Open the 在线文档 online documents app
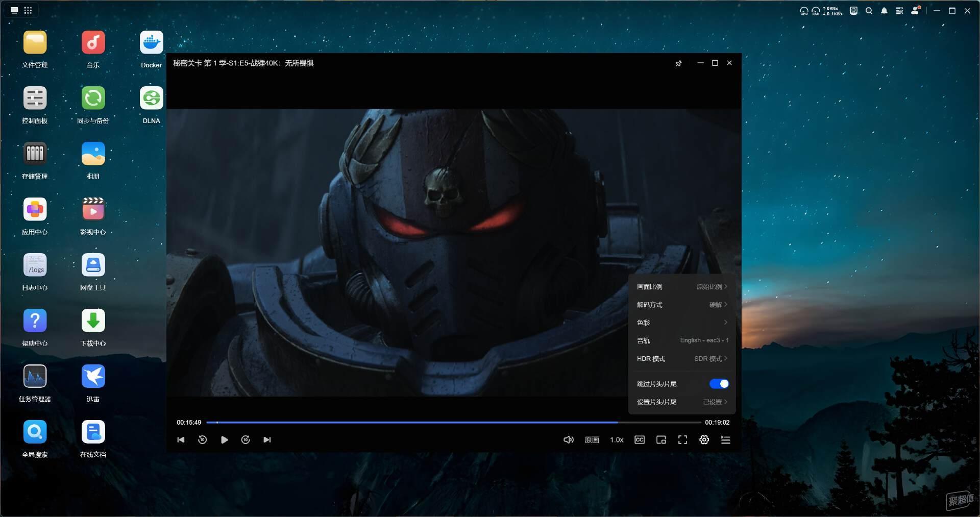980x517 pixels. (93, 432)
